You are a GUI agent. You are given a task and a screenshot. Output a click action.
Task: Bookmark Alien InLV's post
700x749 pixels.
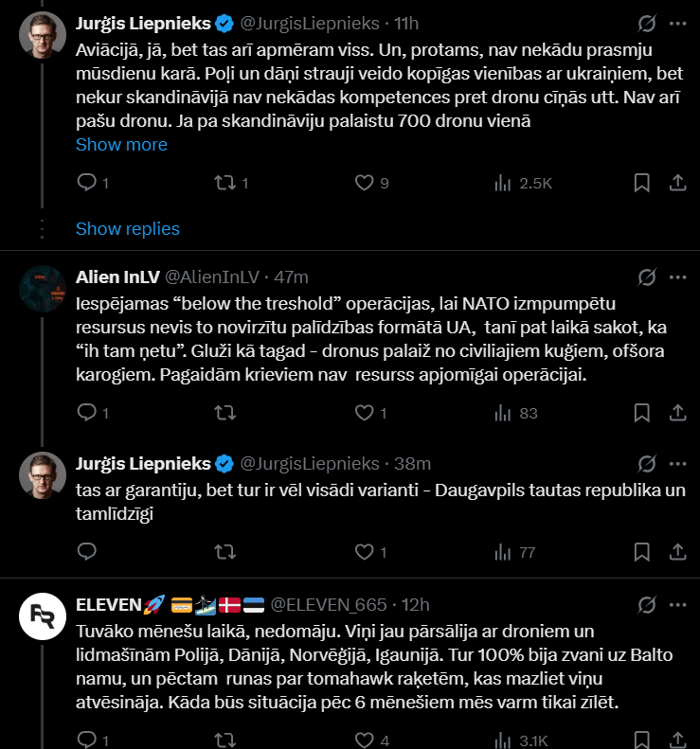pyautogui.click(x=641, y=413)
